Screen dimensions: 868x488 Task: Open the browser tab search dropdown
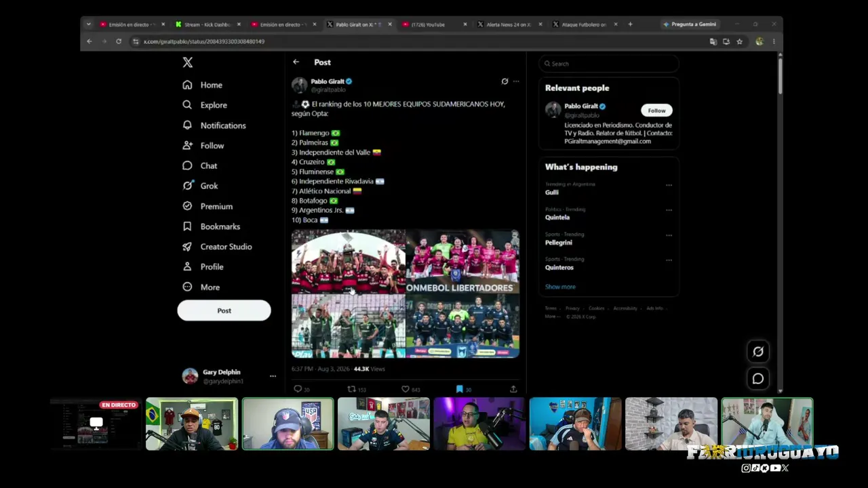tap(88, 24)
